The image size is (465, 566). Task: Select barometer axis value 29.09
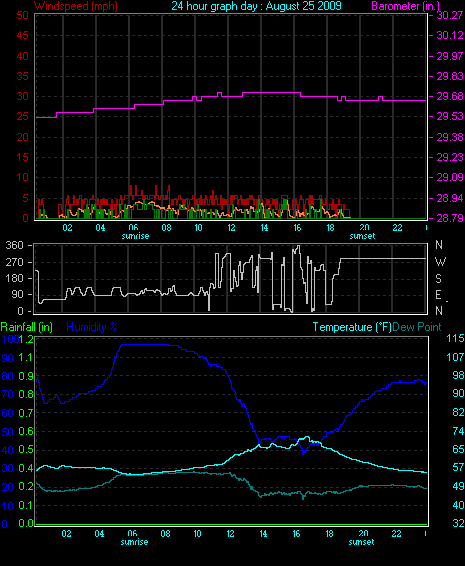pos(449,177)
